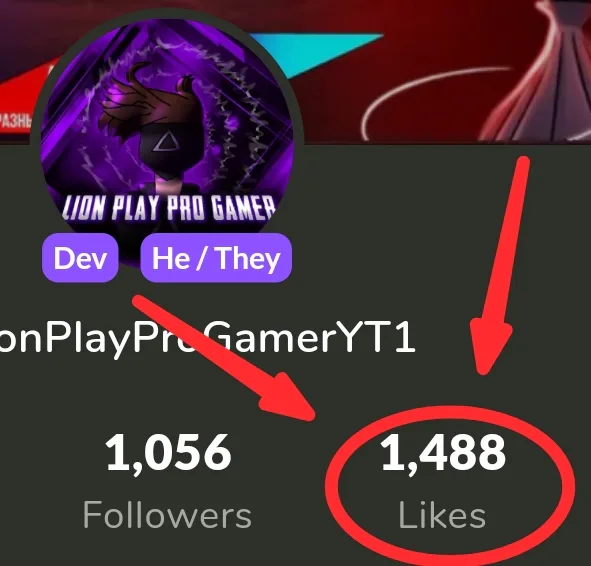591x566 pixels.
Task: Select the He / They pronoun badge
Action: pyautogui.click(x=216, y=258)
